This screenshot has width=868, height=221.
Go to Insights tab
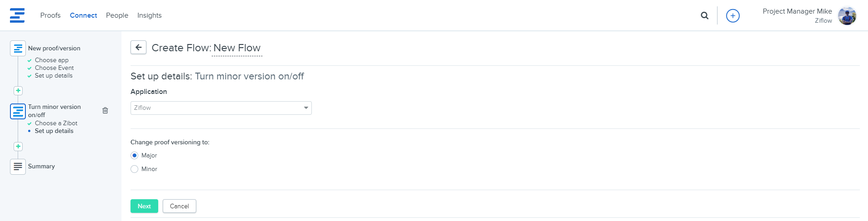[150, 15]
